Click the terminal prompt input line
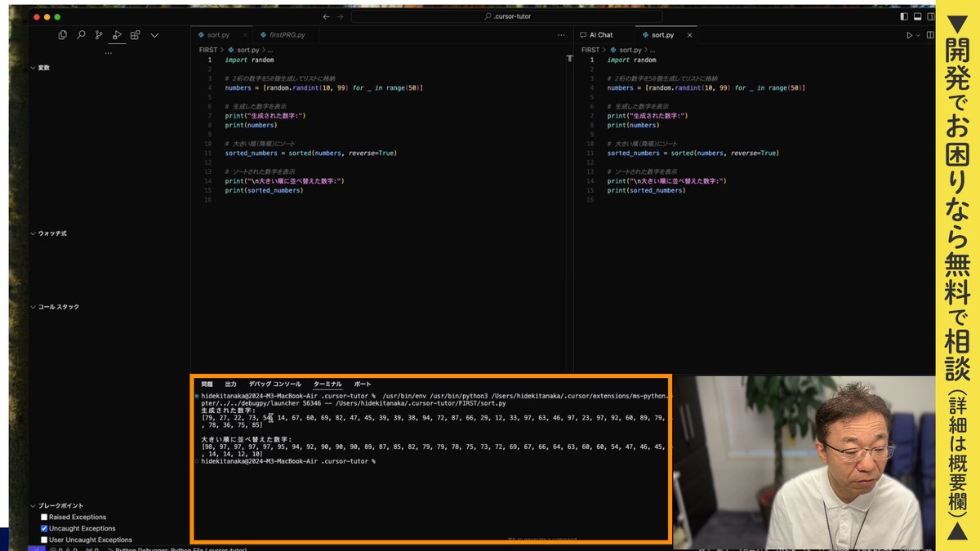Viewport: 980px width, 551px height. (287, 462)
